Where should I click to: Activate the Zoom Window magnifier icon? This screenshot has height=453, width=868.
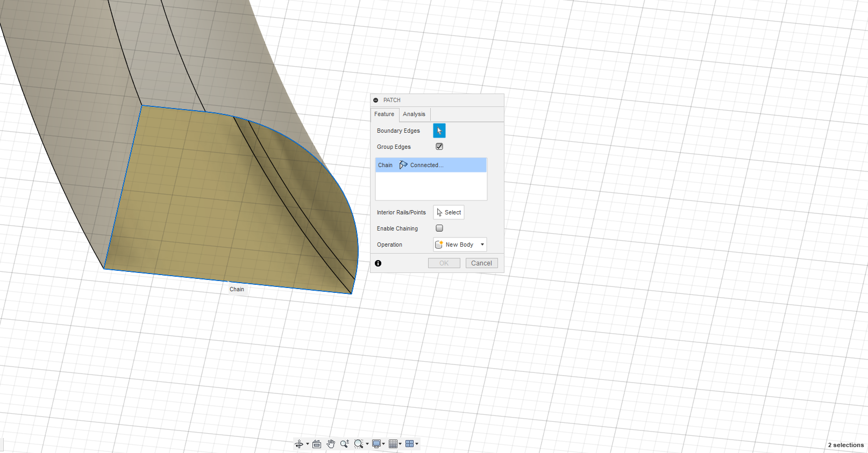point(358,444)
